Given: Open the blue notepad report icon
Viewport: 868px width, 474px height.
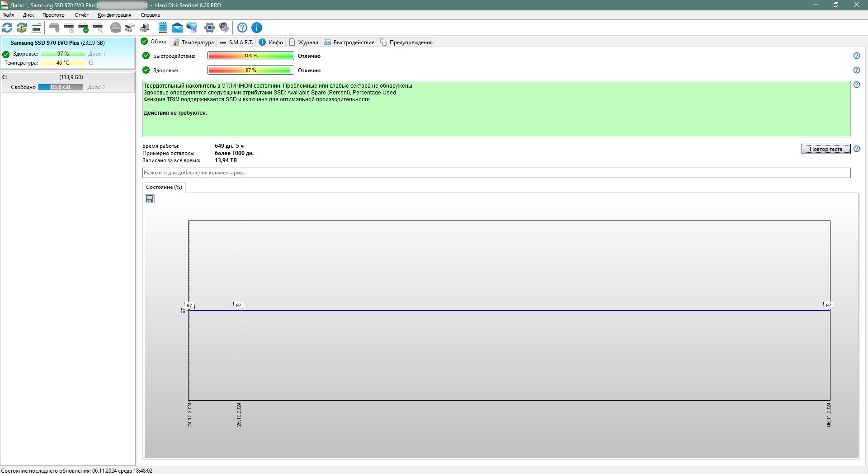Looking at the screenshot, I should coord(163,28).
